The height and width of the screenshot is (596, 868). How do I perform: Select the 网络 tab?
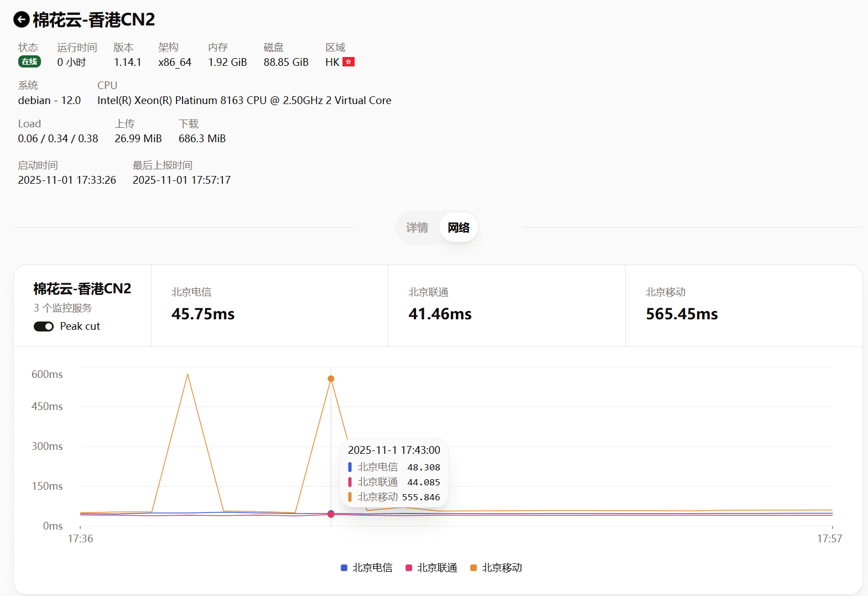point(459,227)
